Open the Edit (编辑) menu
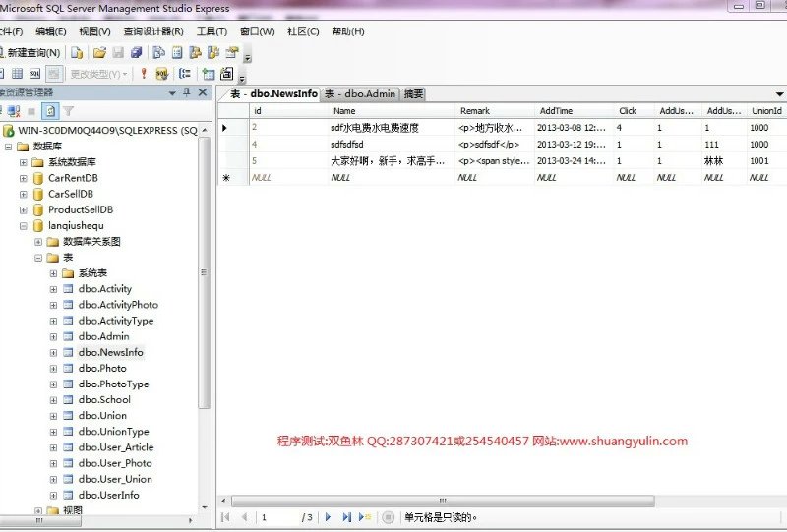The image size is (787, 532). pyautogui.click(x=51, y=31)
